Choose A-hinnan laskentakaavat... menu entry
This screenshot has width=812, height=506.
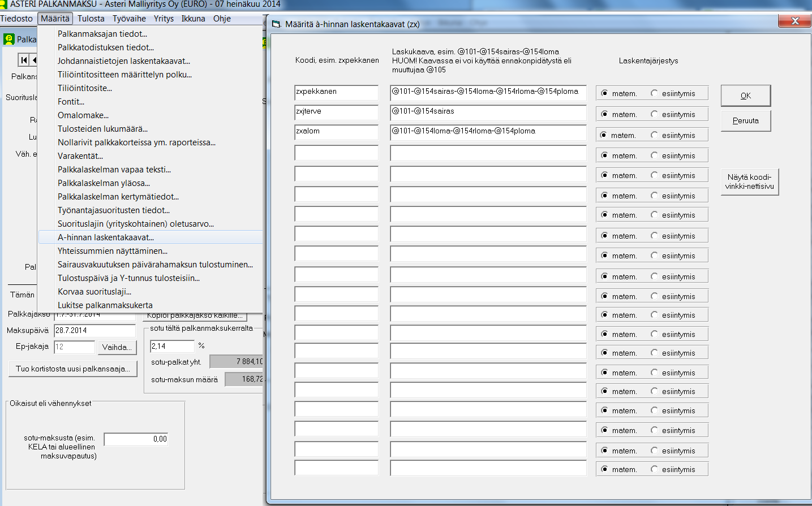pos(151,237)
